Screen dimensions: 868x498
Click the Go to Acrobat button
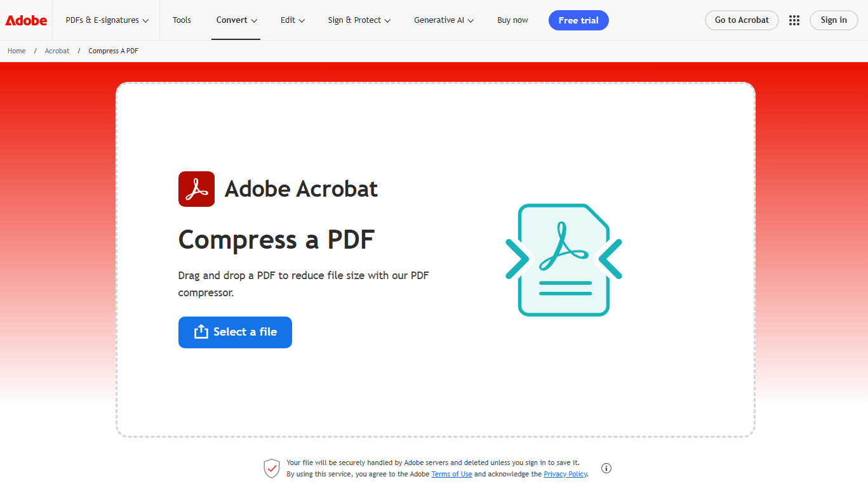pos(742,20)
